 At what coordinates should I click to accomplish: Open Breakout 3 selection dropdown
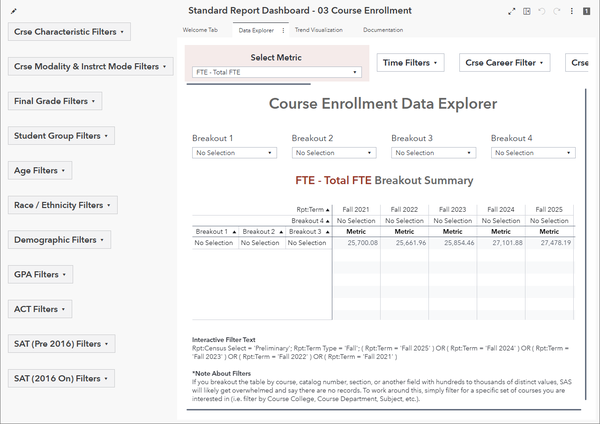pos(434,153)
